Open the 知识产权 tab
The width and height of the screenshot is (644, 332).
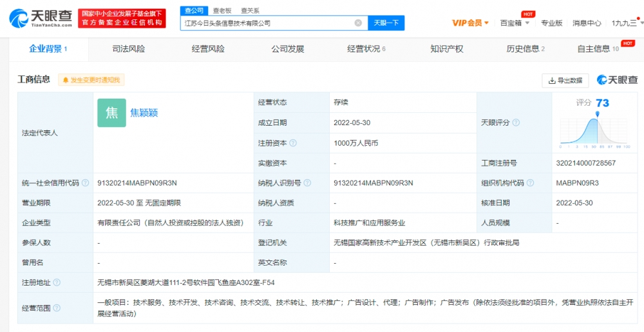tap(446, 49)
